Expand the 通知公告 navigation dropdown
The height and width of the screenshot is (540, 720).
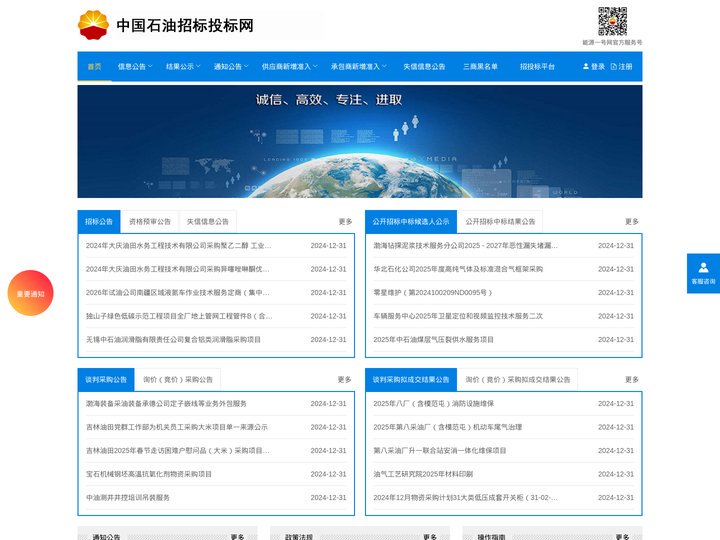231,67
